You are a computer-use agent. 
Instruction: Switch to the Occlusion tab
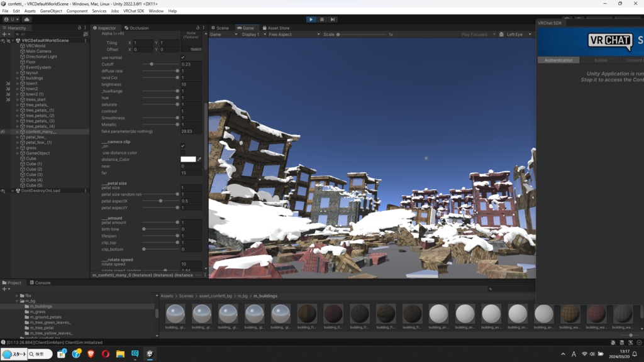(136, 28)
